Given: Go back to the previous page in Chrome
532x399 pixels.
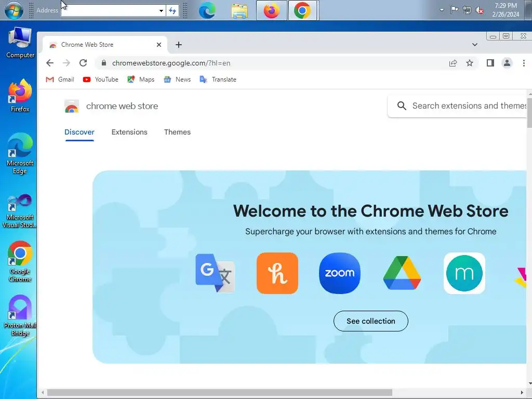Looking at the screenshot, I should (50, 63).
